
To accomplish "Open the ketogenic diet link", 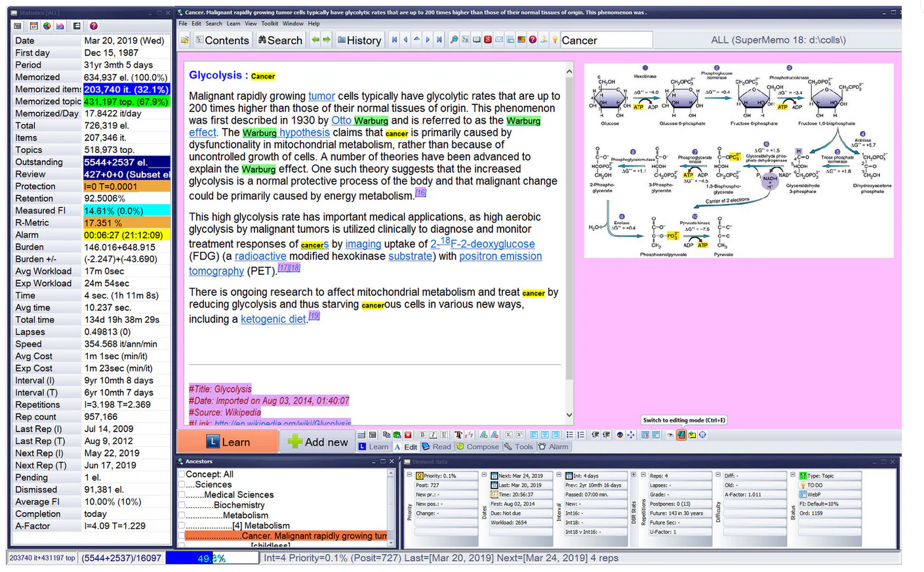I will (273, 319).
